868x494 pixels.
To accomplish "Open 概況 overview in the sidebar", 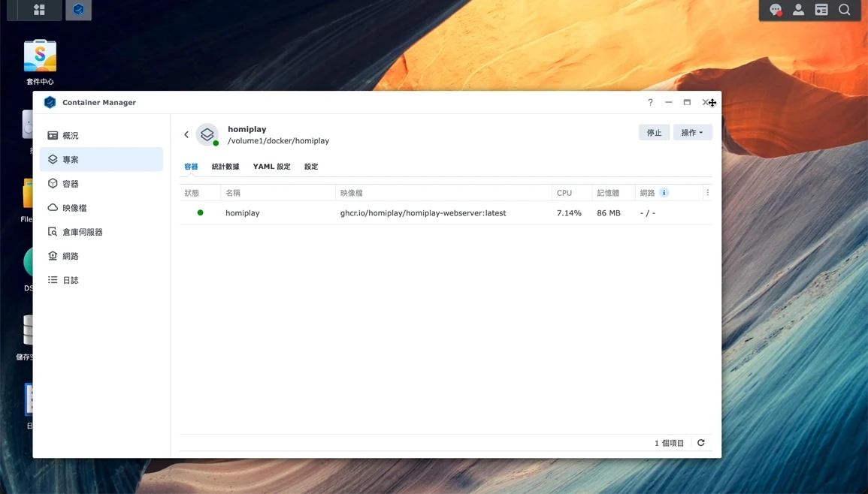I will (x=101, y=136).
